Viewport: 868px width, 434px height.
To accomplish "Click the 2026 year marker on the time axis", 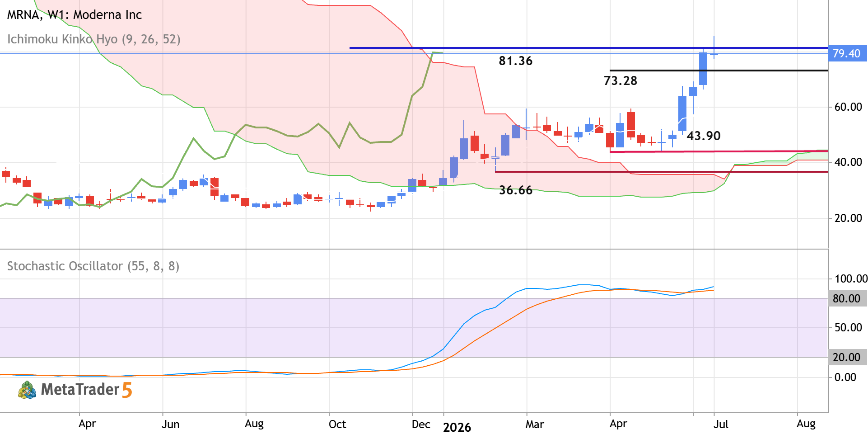I will point(457,428).
